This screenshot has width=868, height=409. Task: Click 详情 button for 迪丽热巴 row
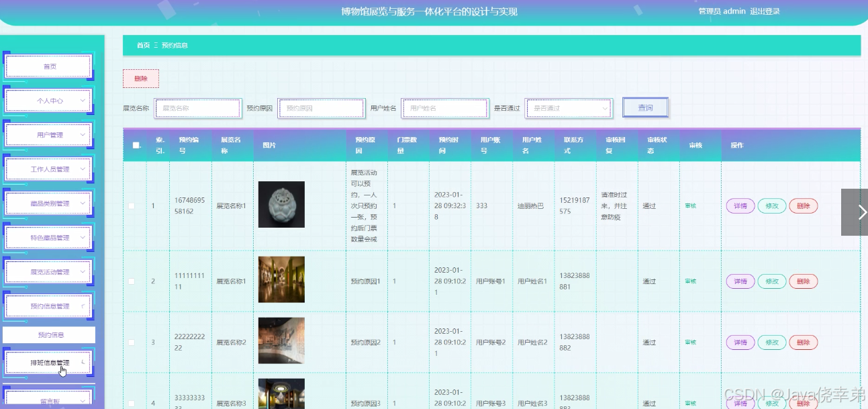740,206
